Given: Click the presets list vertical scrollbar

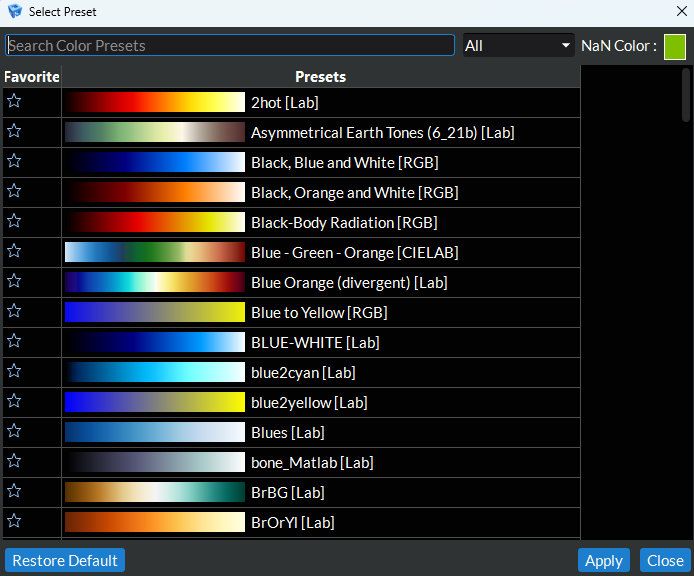Looking at the screenshot, I should [x=686, y=94].
